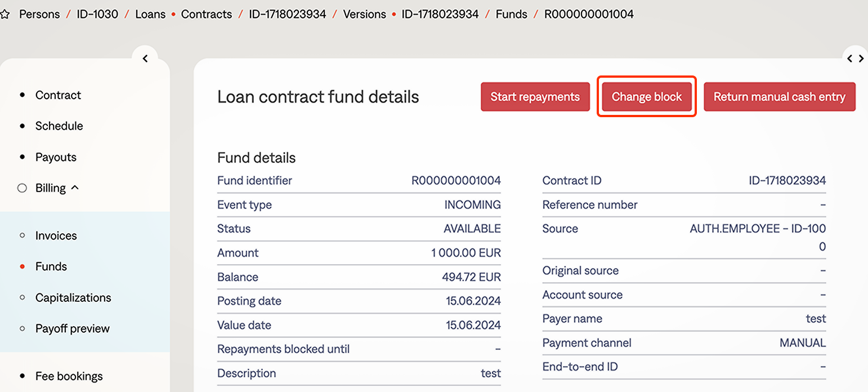Open Capitalizations under Billing

[x=73, y=298]
